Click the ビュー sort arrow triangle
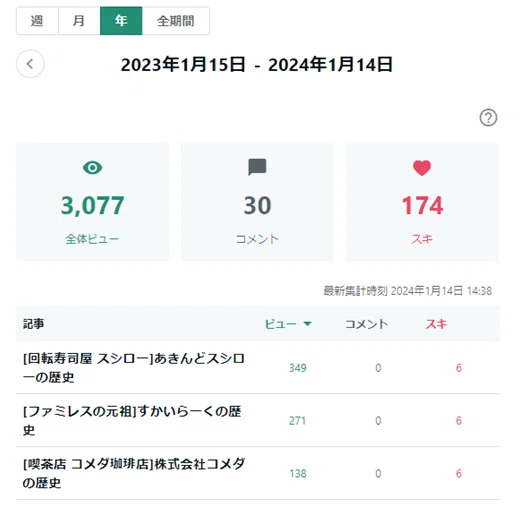The width and height of the screenshot is (531, 507). (307, 324)
